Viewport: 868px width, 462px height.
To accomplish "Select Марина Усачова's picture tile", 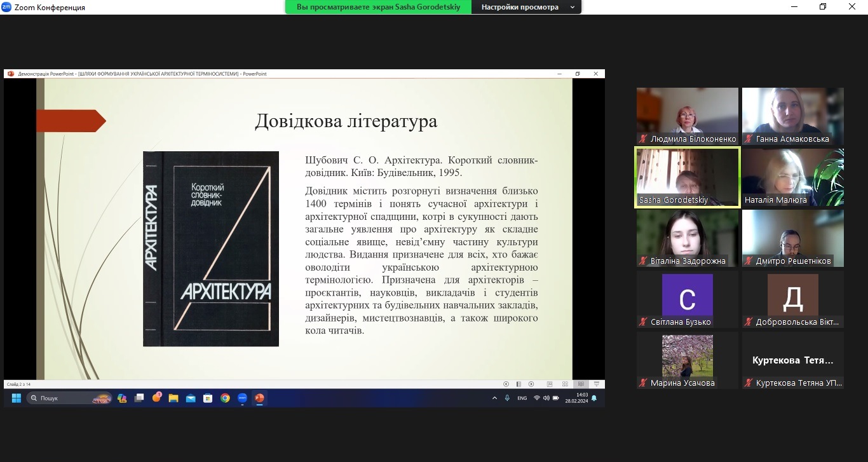I will click(688, 360).
